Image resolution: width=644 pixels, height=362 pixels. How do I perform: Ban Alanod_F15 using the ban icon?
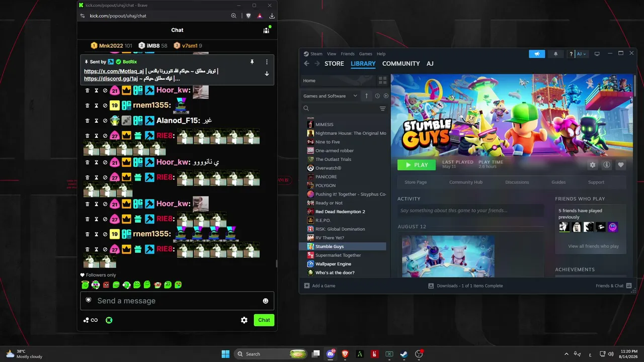tap(105, 121)
